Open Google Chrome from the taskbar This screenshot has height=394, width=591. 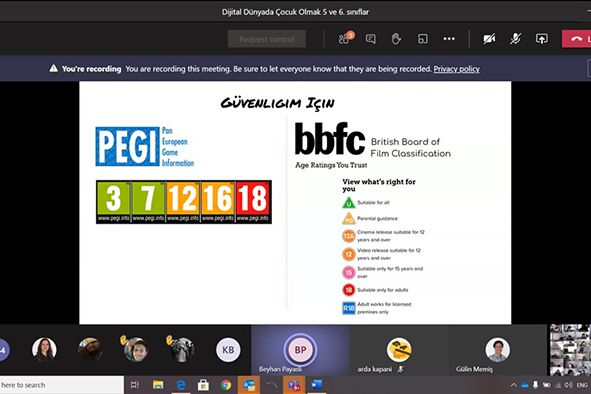coord(226,385)
